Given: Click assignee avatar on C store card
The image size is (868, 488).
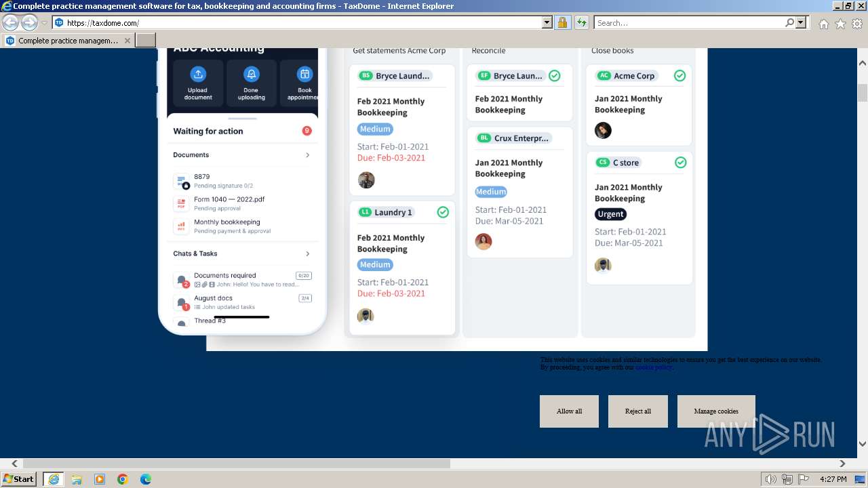Looking at the screenshot, I should tap(603, 265).
